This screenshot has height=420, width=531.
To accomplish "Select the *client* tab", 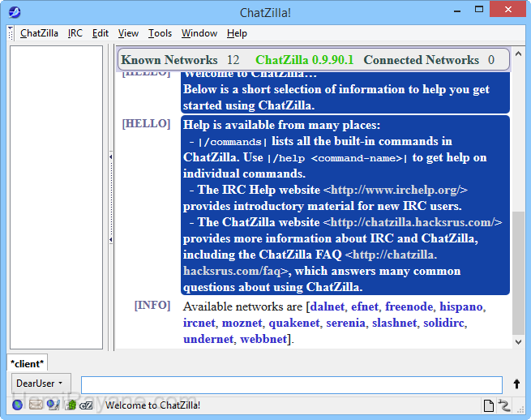I will [x=27, y=363].
